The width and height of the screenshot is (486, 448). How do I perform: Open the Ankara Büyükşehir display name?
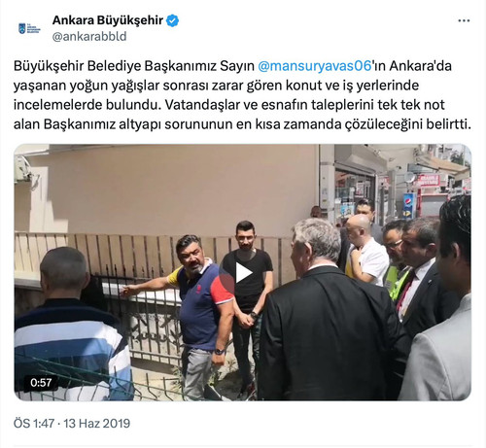point(108,20)
